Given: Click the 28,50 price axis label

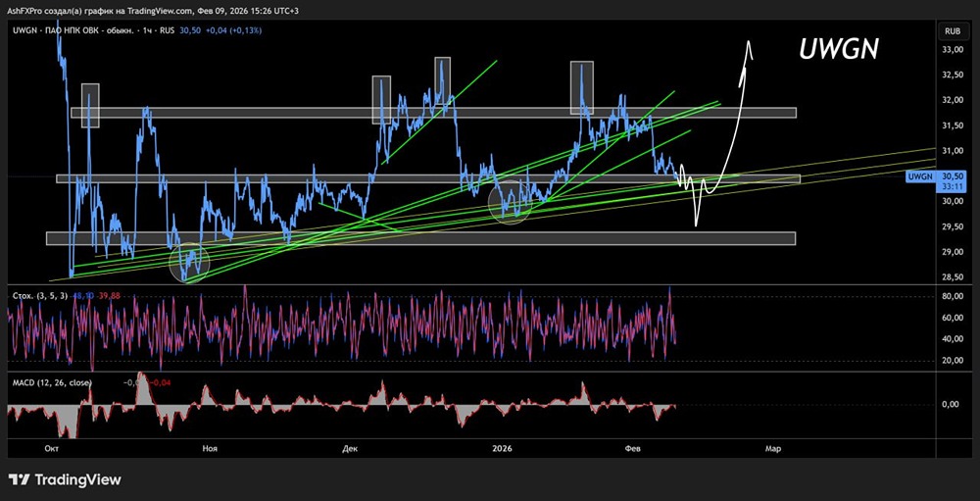Looking at the screenshot, I should [952, 277].
